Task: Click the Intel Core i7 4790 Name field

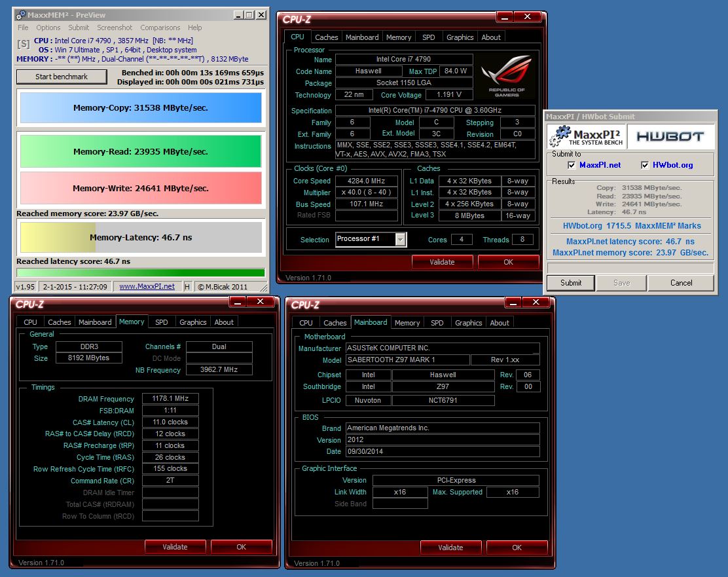Action: tap(404, 59)
